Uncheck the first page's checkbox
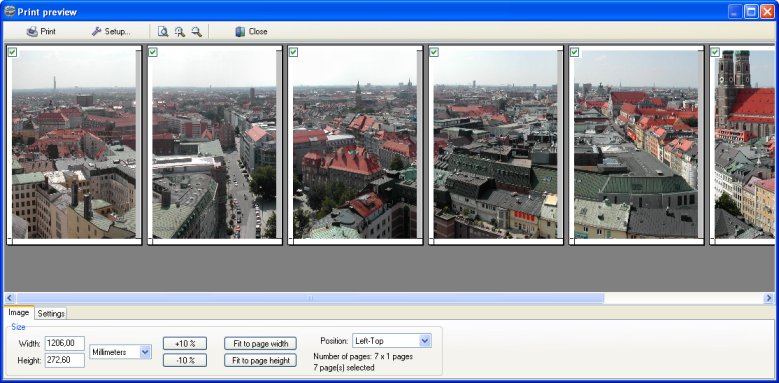 [x=12, y=52]
